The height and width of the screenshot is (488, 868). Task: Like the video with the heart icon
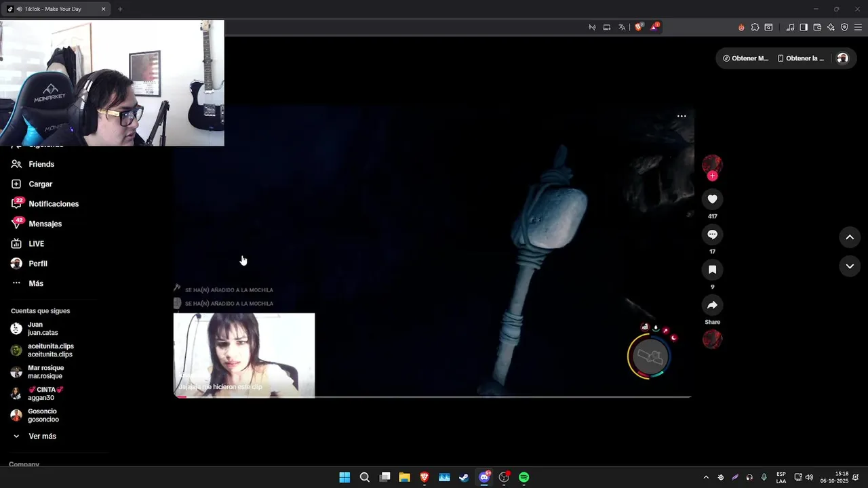(x=712, y=199)
